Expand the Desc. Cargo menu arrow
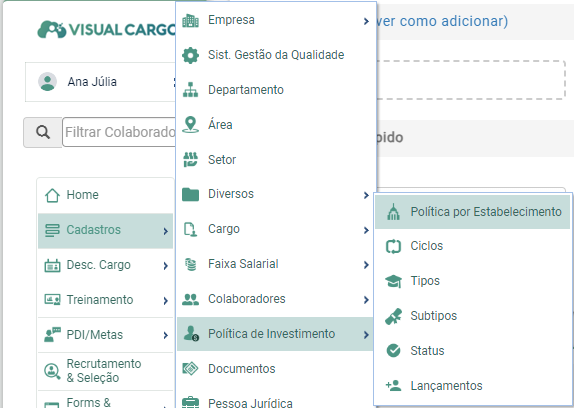The height and width of the screenshot is (408, 574). 165,266
